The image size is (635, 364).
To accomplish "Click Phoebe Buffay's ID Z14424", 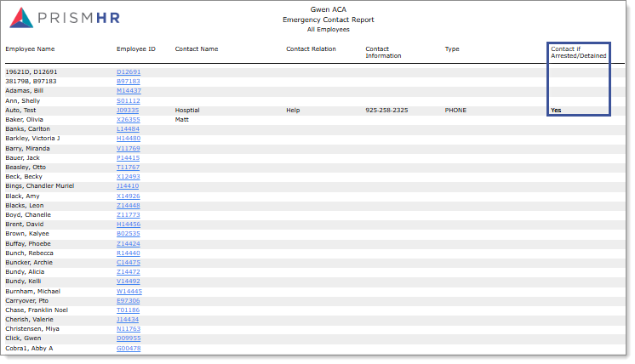I will (128, 243).
